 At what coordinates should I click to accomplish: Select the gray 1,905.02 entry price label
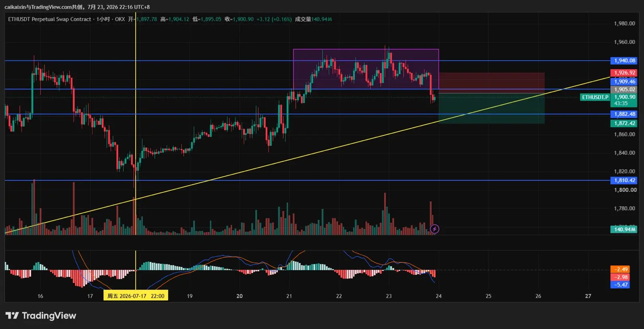coord(624,89)
